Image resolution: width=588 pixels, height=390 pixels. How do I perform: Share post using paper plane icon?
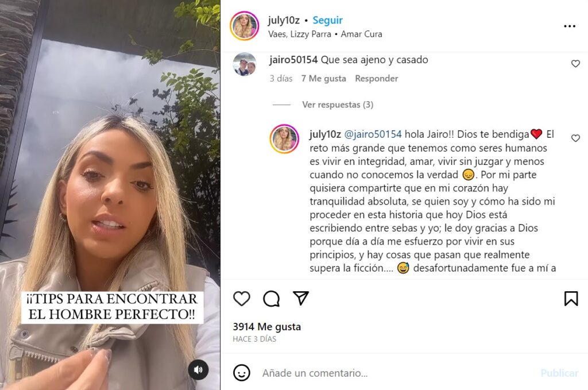click(x=301, y=298)
